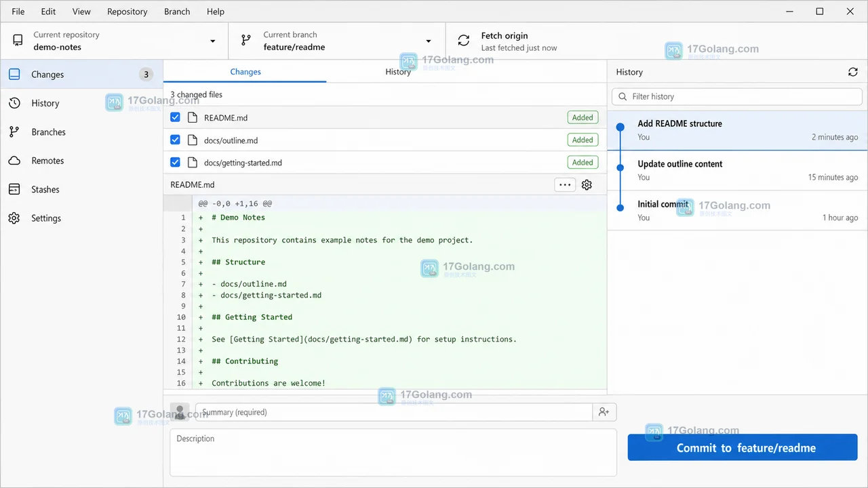Screen dimensions: 868x488
Task: Click the add co-authors icon
Action: pos(604,412)
